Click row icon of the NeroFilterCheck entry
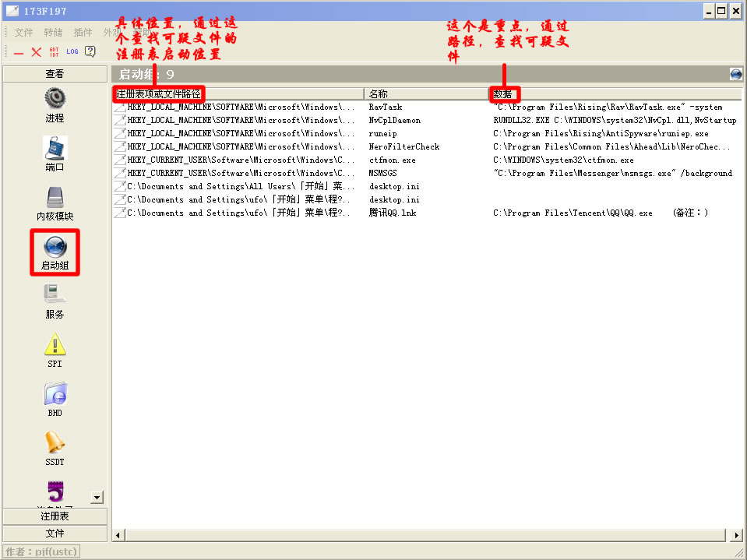Viewport: 747px width, 560px height. (120, 146)
